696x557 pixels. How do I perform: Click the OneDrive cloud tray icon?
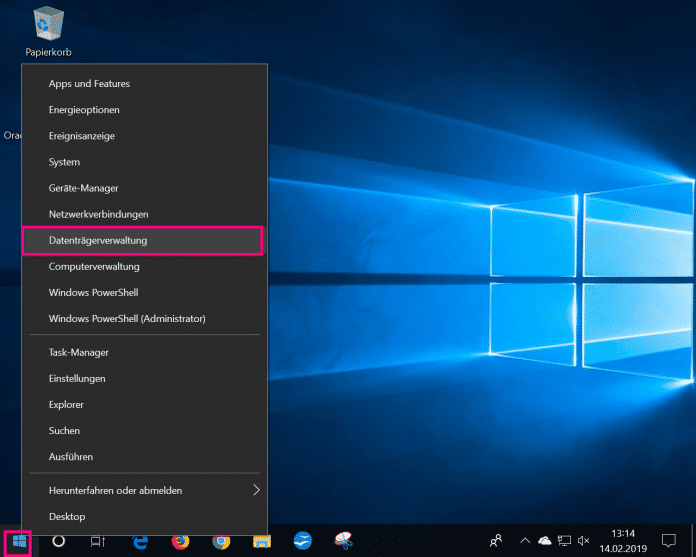pyautogui.click(x=545, y=541)
